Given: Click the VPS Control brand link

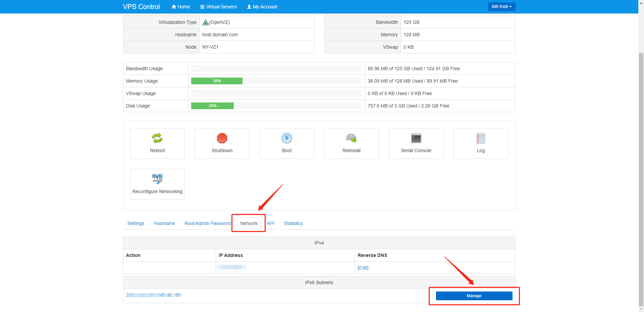Looking at the screenshot, I should pos(141,7).
